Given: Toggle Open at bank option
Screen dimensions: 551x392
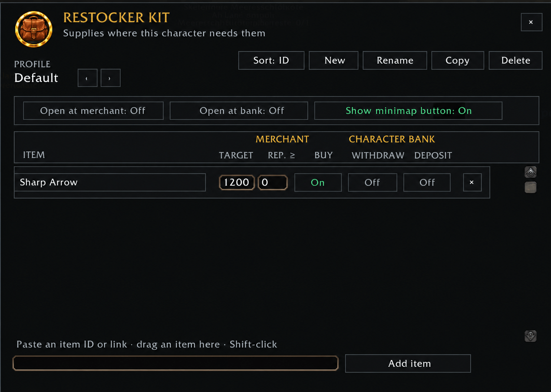Looking at the screenshot, I should (x=239, y=111).
